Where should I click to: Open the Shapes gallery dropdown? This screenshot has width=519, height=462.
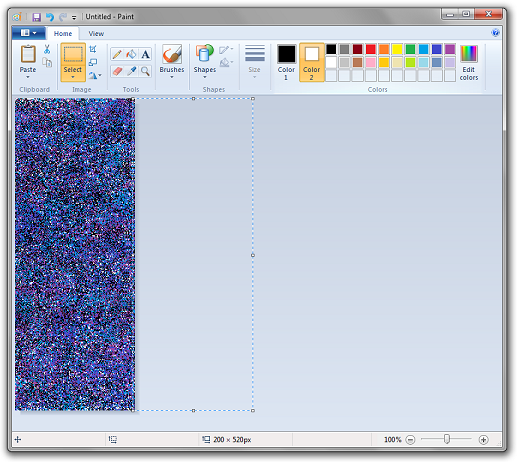205,77
